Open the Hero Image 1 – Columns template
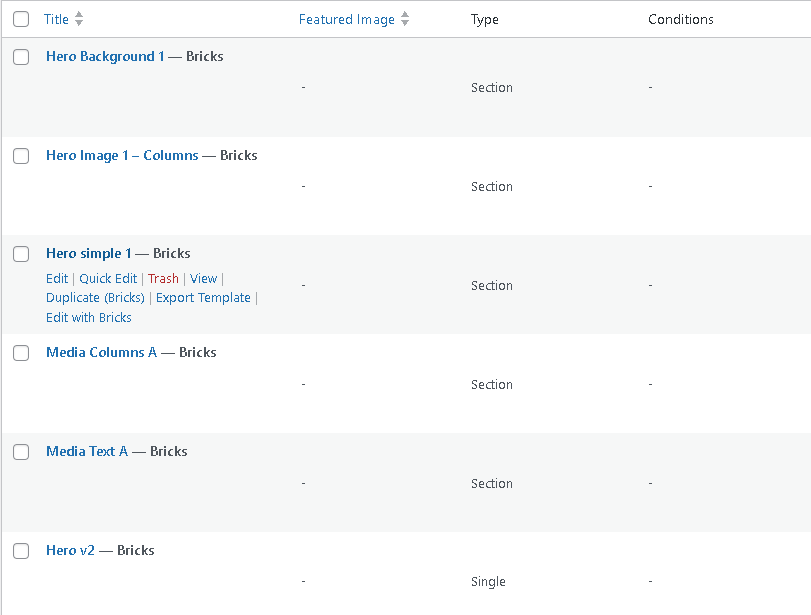Screen dimensions: 811x615 coord(122,155)
